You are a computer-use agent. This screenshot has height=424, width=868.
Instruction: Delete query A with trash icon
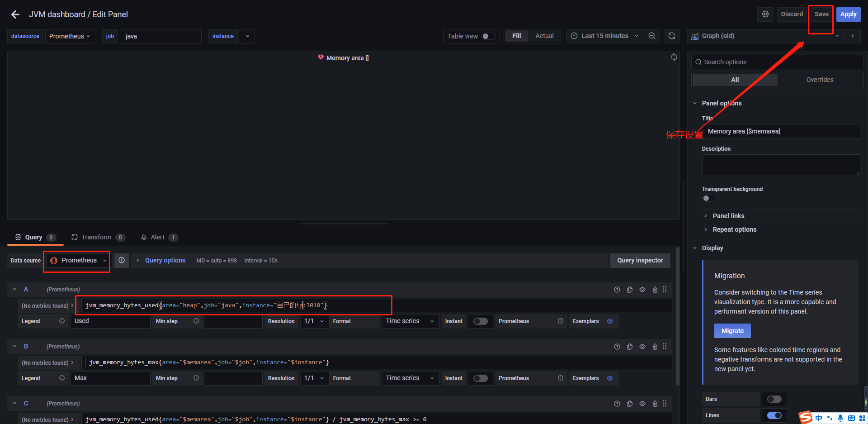pos(655,290)
